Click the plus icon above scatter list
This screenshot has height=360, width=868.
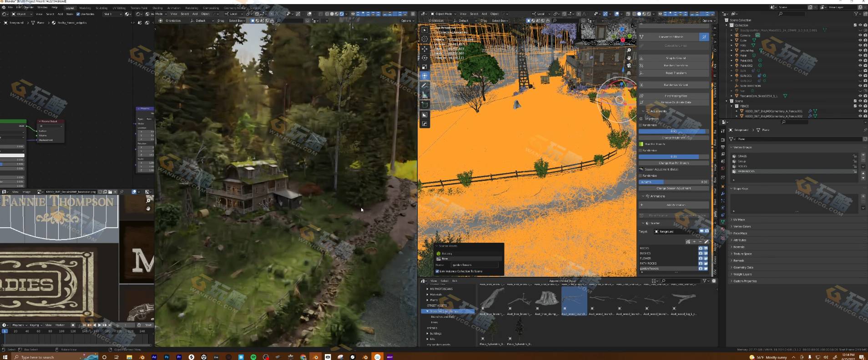[x=694, y=241]
